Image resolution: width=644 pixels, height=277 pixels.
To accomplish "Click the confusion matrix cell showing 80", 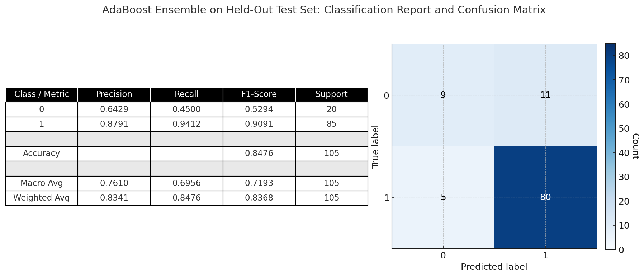I will (x=545, y=197).
